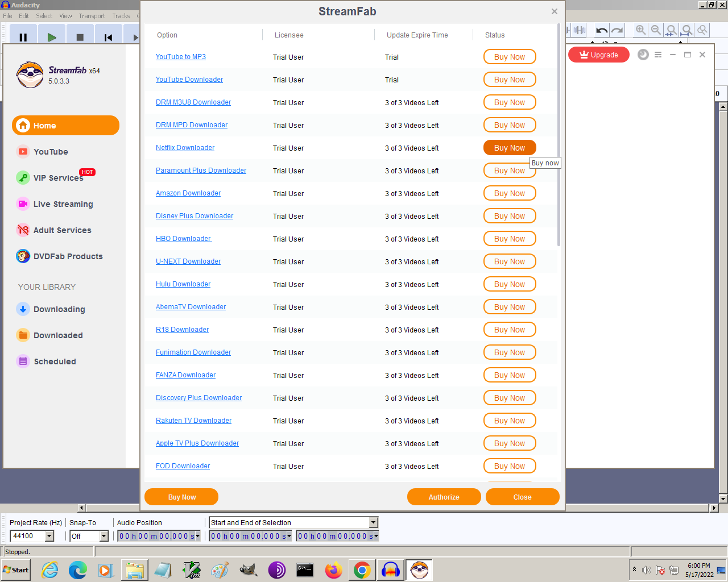Click Buy Now for Disney Plus Downloader
Image resolution: width=728 pixels, height=582 pixels.
coord(509,216)
